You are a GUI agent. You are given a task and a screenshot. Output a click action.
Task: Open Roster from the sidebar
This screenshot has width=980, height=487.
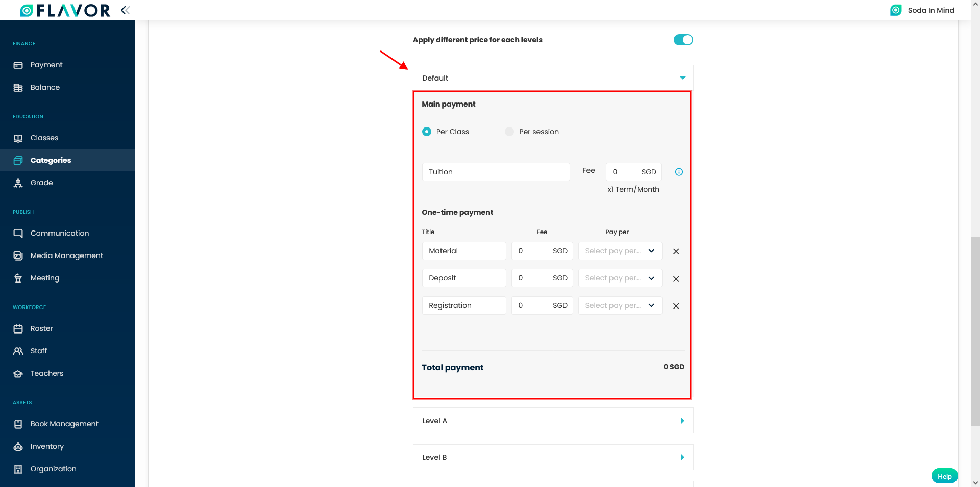point(41,328)
